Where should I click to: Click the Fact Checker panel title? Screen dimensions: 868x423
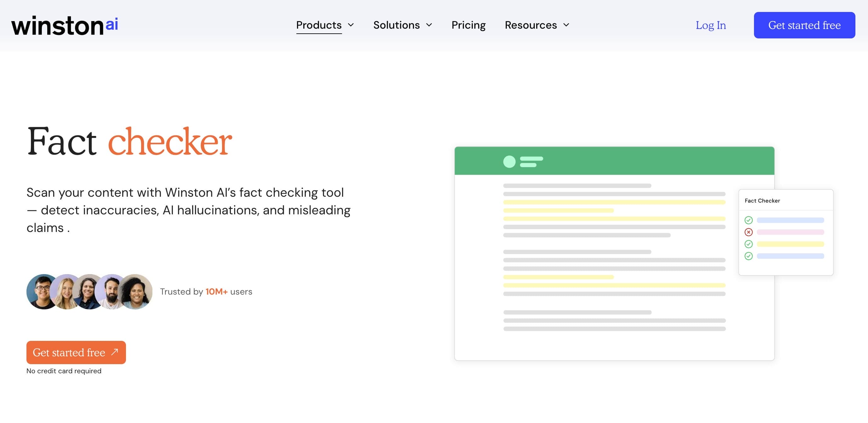coord(762,201)
